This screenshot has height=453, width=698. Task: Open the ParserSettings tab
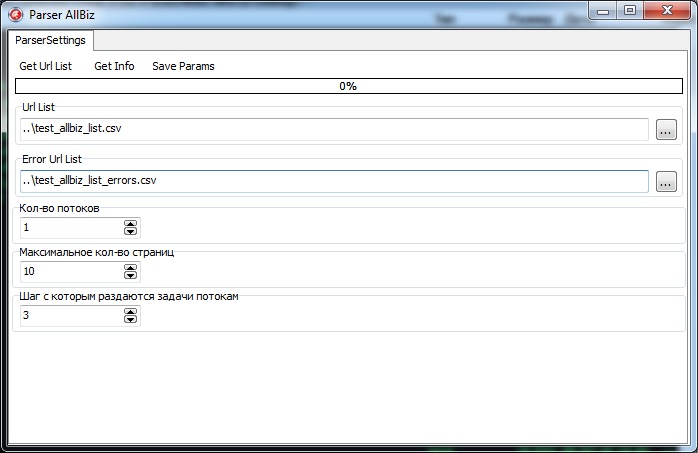pos(50,40)
